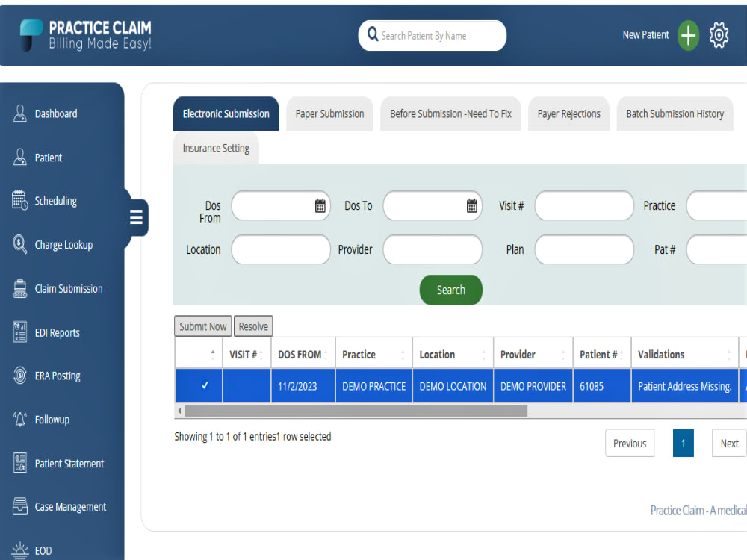Open the Case Management icon
Image resolution: width=747 pixels, height=560 pixels.
point(20,507)
